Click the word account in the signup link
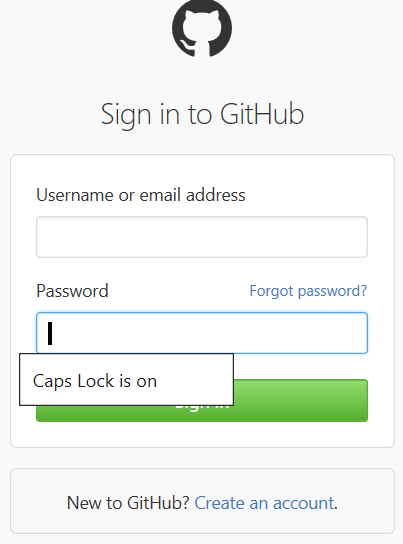The image size is (403, 544). [x=304, y=503]
